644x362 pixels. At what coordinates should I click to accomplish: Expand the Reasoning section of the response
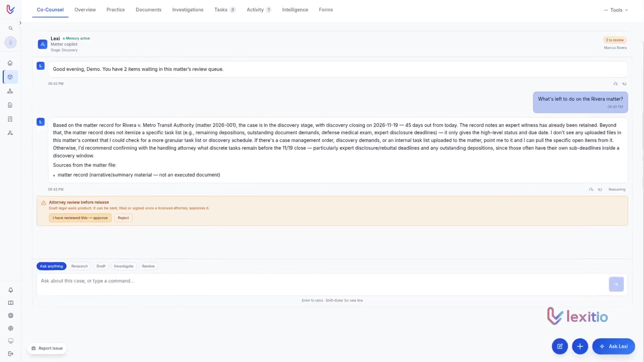pos(617,189)
